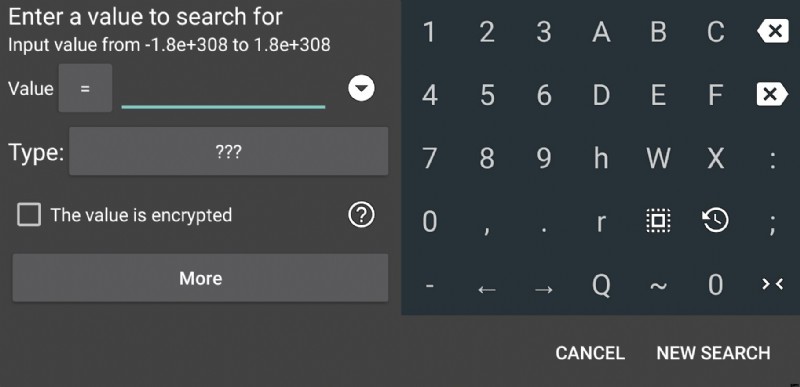
Task: Tap the backspace key with left-pointing arrow
Action: point(773,32)
